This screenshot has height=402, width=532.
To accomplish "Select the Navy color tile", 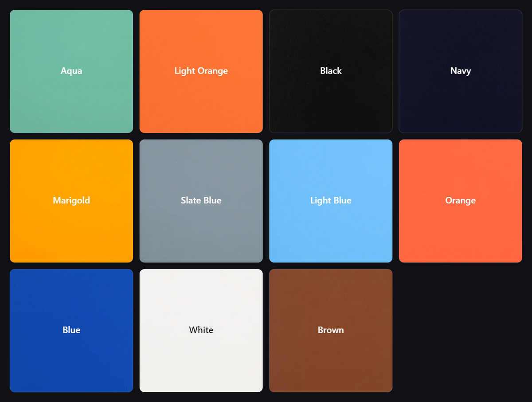I will [461, 71].
